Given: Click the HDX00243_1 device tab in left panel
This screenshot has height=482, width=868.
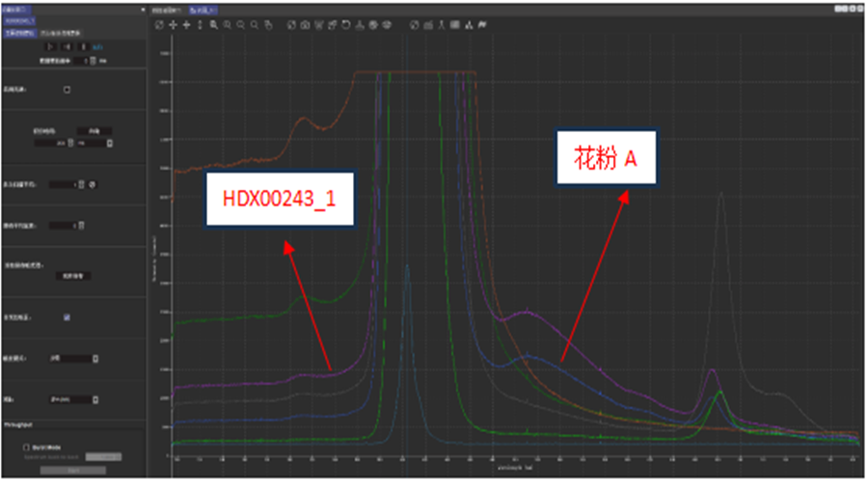Looking at the screenshot, I should pos(20,20).
